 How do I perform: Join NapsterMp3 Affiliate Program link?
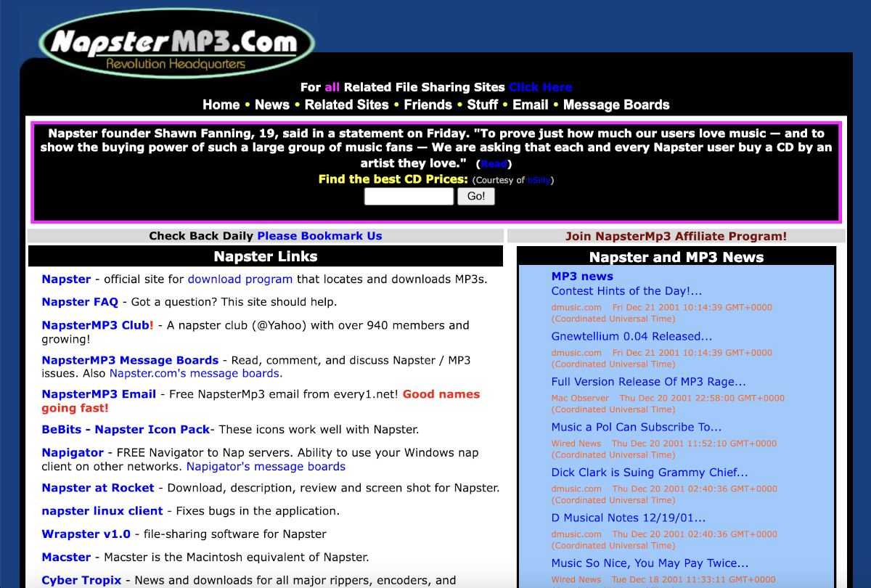[x=676, y=236]
